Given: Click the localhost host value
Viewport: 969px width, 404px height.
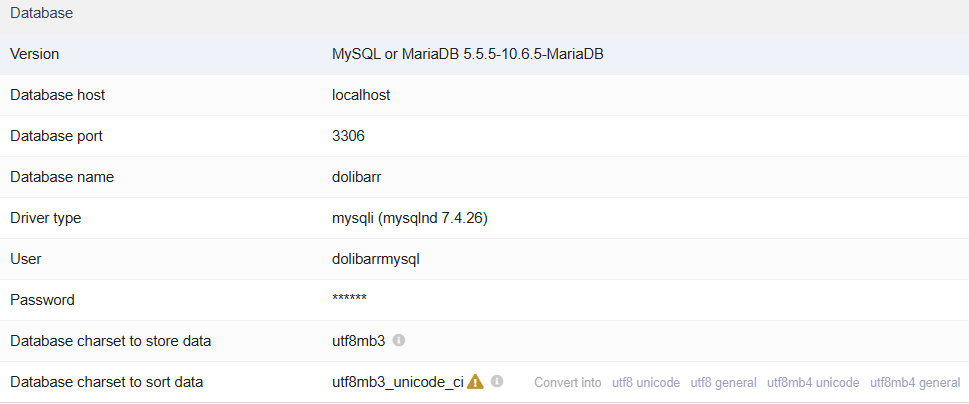Looking at the screenshot, I should [361, 95].
